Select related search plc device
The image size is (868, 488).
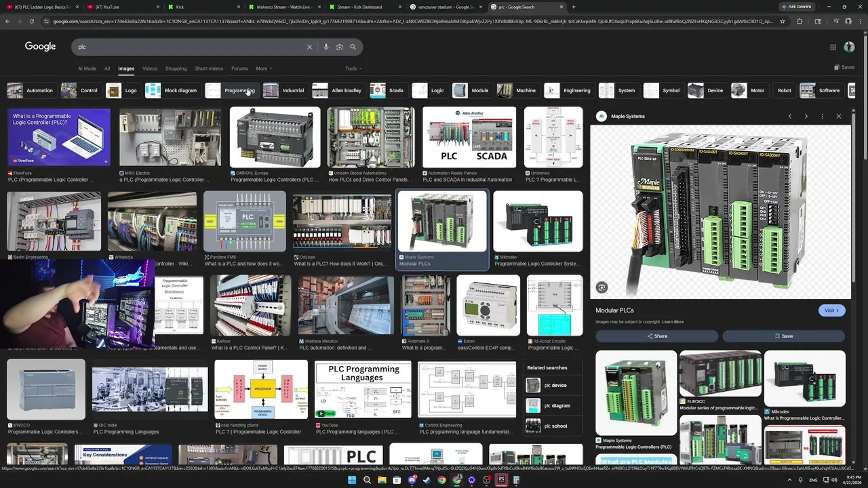coord(554,386)
